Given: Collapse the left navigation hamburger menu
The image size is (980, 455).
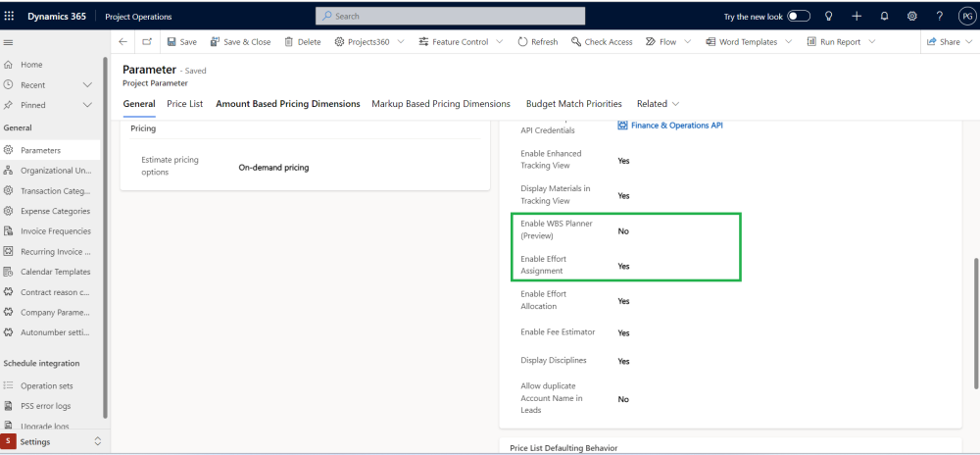Looking at the screenshot, I should pos(9,42).
